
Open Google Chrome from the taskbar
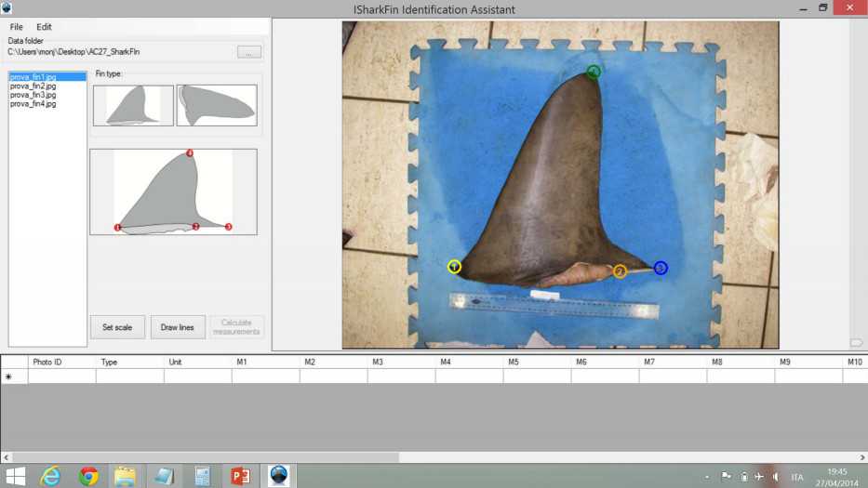click(x=88, y=476)
